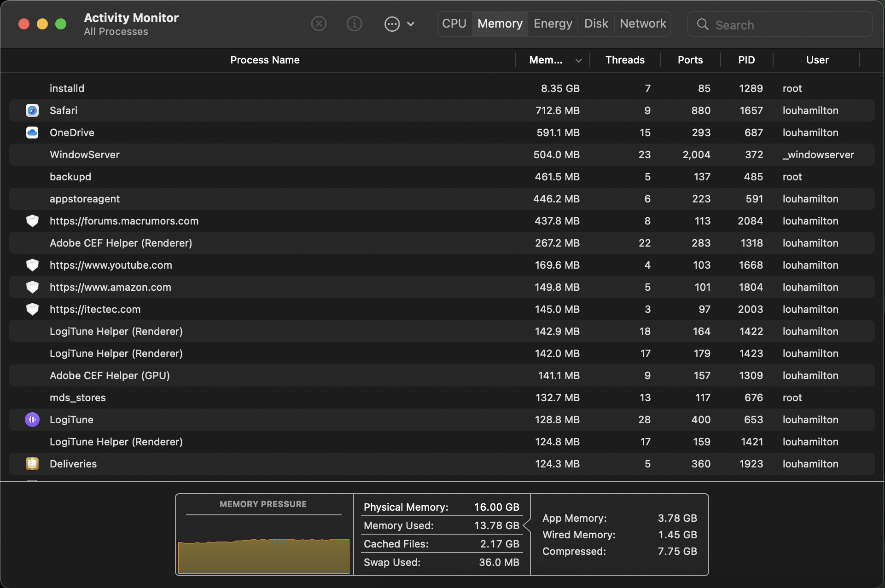
Task: Select the Adobe CEF Helper (GPU) row
Action: (442, 375)
